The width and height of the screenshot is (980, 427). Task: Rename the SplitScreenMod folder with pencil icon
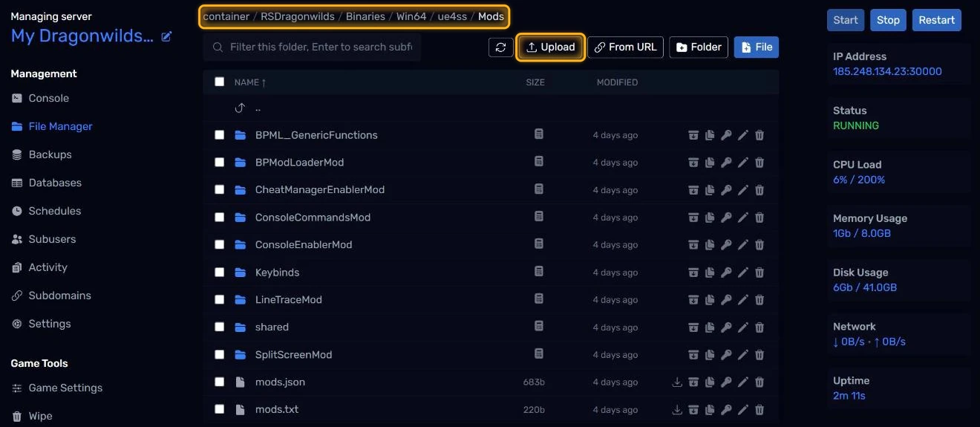pyautogui.click(x=743, y=355)
